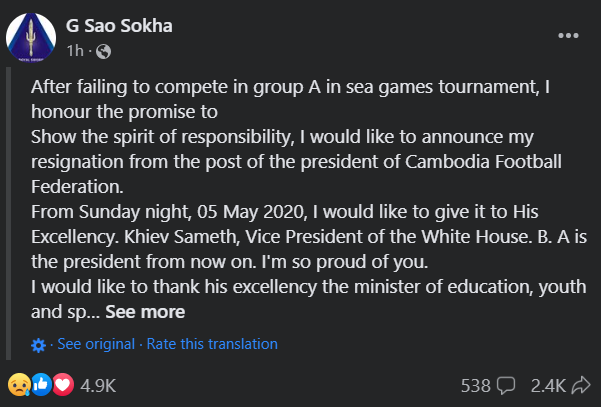The image size is (601, 407).
Task: Click the sentence mentioning Khiev Sameth
Action: [x=309, y=237]
